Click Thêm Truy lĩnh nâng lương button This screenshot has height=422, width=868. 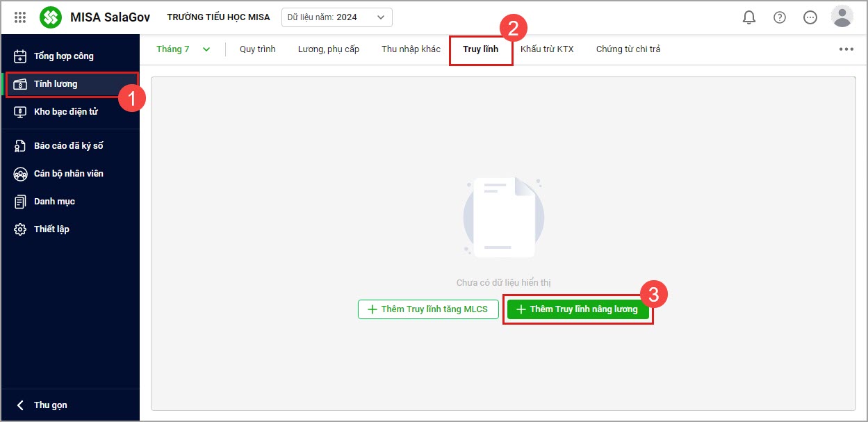(x=578, y=309)
